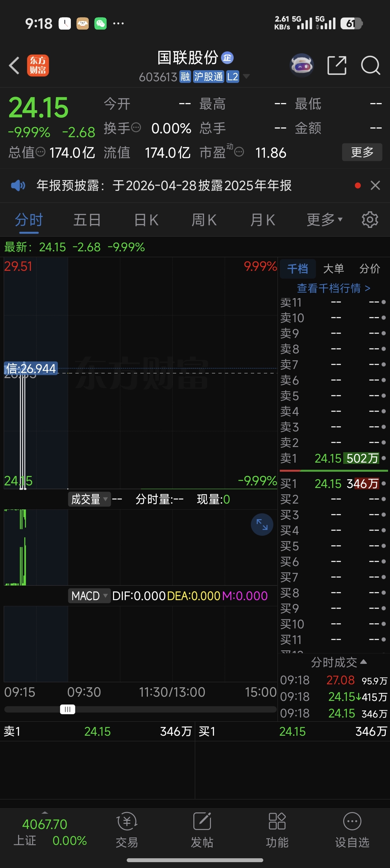Switch to 分时 tab
390x868 pixels.
[29, 220]
